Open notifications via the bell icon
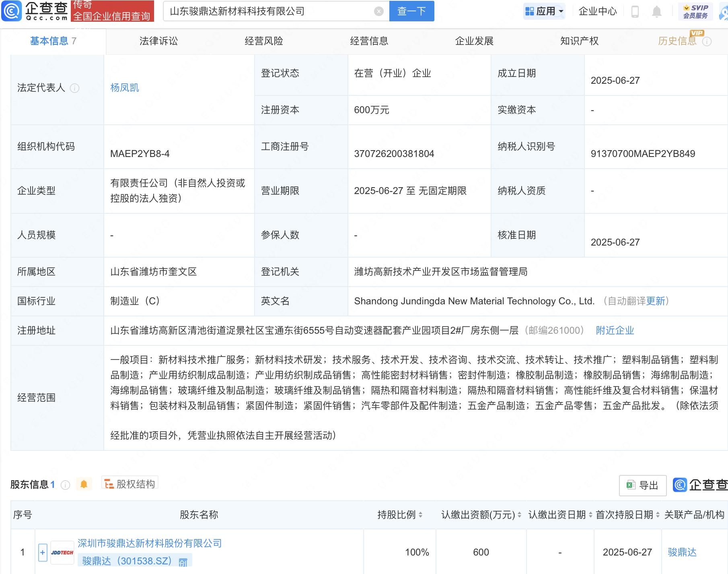Image resolution: width=728 pixels, height=574 pixels. pos(656,11)
